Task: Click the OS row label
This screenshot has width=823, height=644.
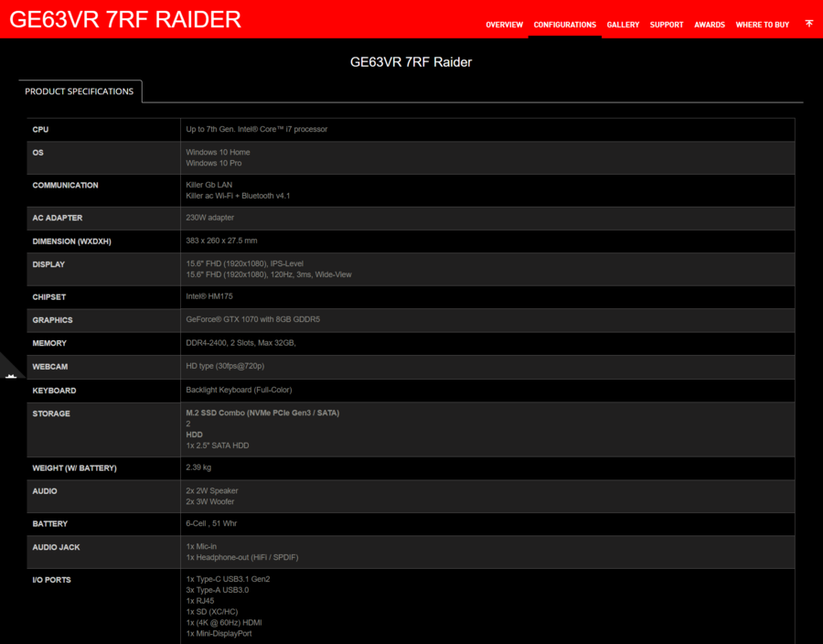Action: tap(37, 153)
